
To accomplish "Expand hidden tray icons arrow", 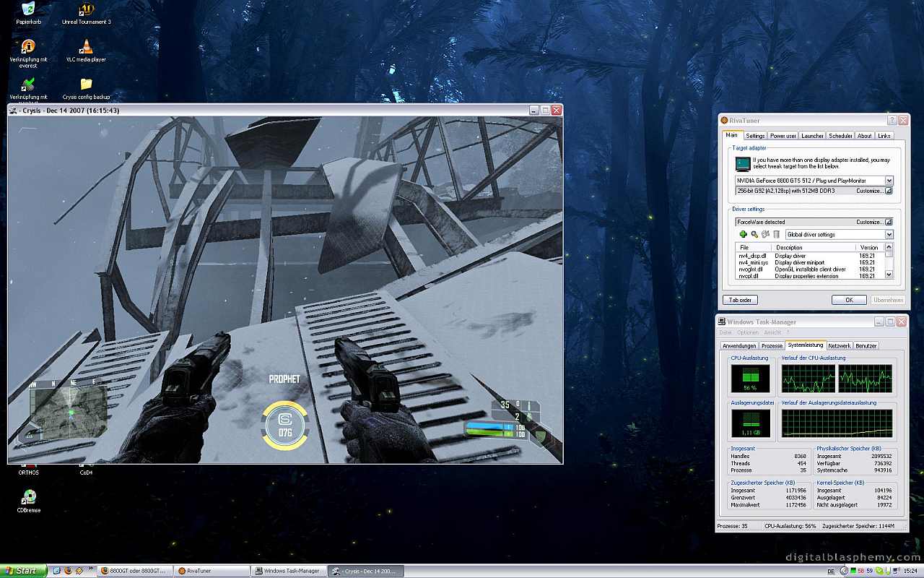I will click(844, 571).
